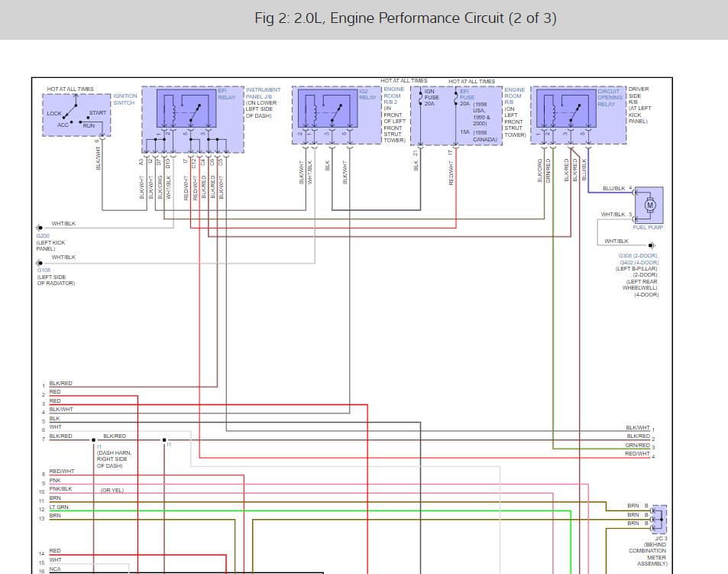
Task: Click the BLU/BLK wire label by the fuel pump
Action: coord(613,188)
